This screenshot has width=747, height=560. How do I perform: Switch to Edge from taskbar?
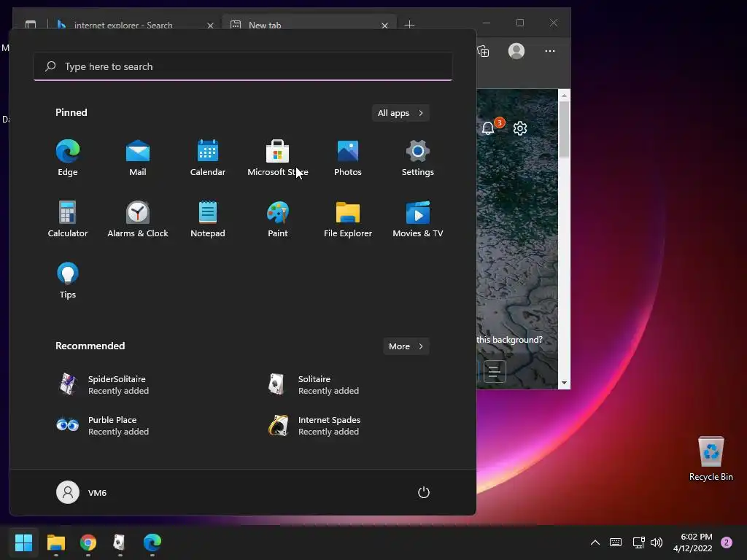point(152,542)
